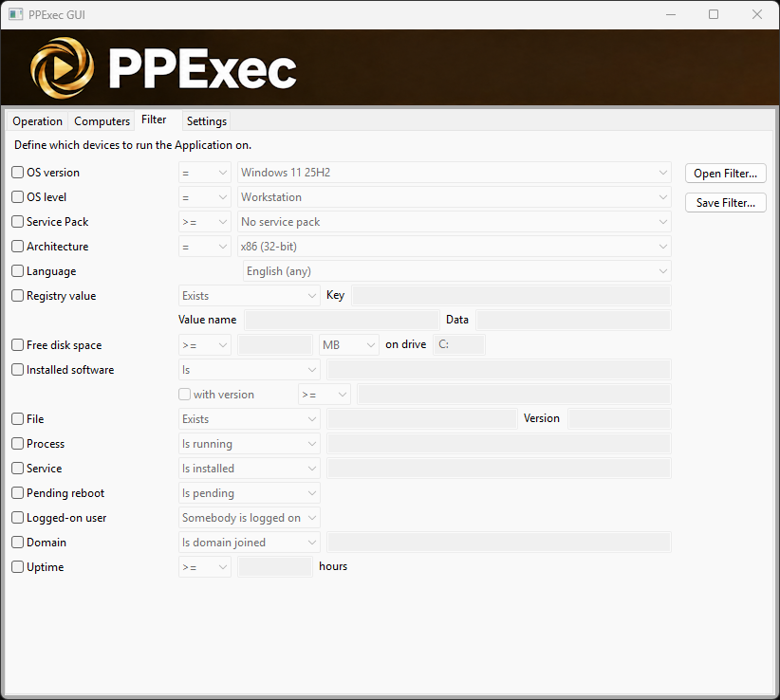Click the registry Key input field
The height and width of the screenshot is (700, 780).
click(511, 295)
